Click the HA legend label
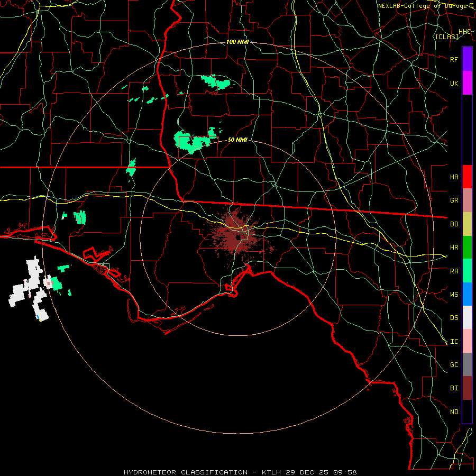The image size is (476, 476). 454,177
